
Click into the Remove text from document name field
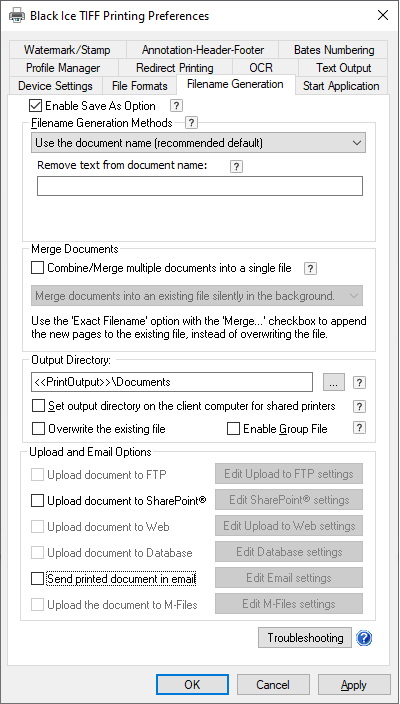[200, 186]
